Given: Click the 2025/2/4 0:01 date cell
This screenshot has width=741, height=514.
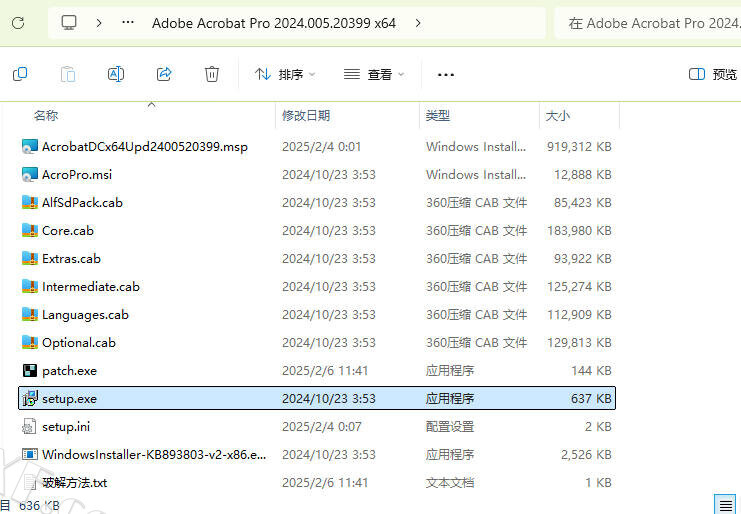Looking at the screenshot, I should [x=321, y=147].
